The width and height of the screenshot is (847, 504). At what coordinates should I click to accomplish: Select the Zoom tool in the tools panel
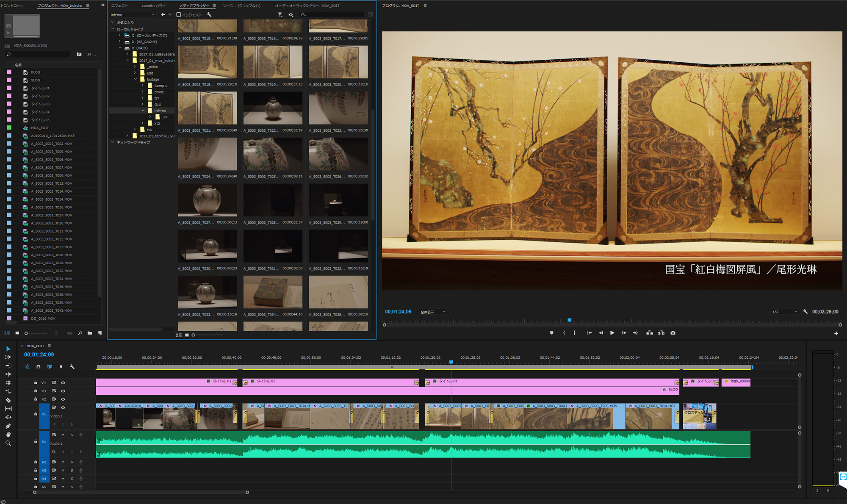coord(8,443)
